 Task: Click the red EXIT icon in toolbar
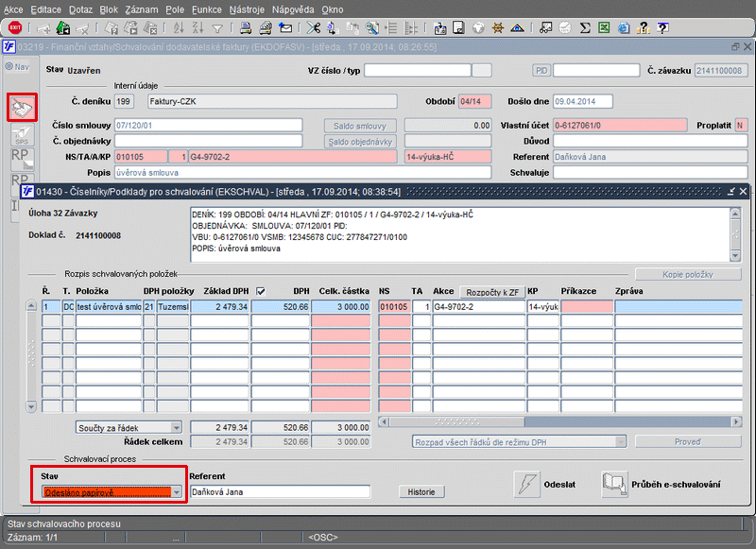(15, 27)
